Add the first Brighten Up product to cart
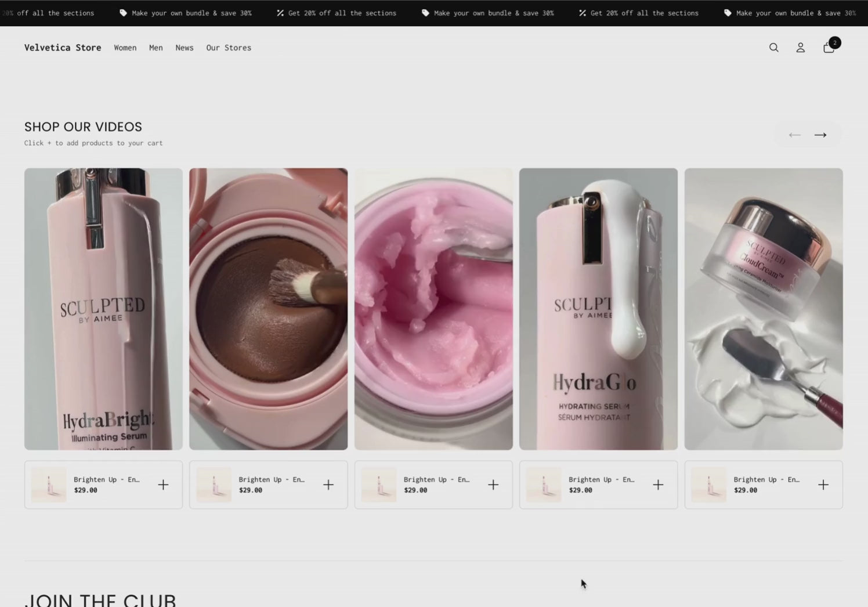The width and height of the screenshot is (868, 607). (x=163, y=484)
